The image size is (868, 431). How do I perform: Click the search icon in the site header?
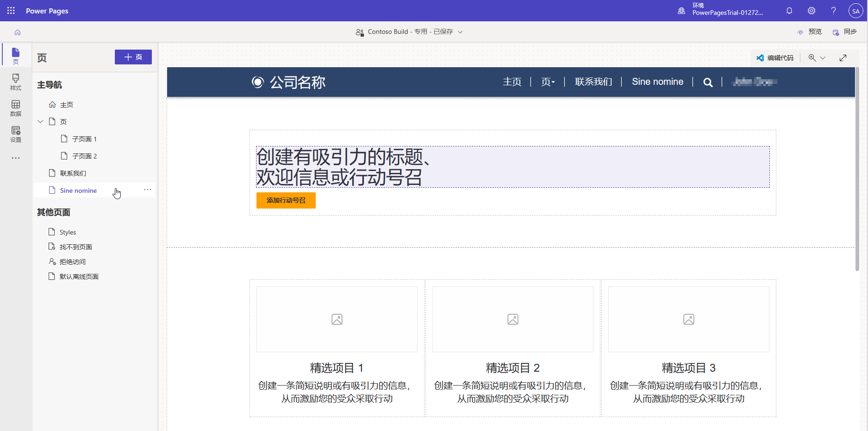tap(708, 82)
